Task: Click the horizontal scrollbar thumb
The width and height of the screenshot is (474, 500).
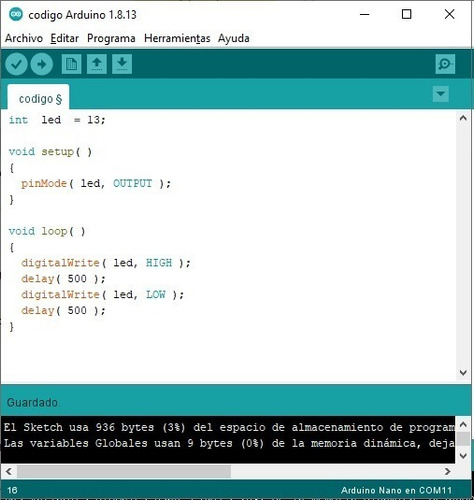Action: (124, 471)
